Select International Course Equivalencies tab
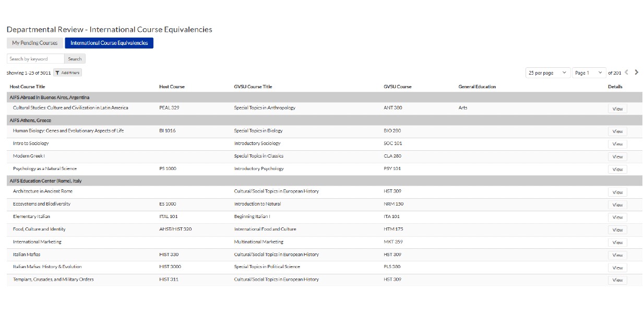644x314 pixels. [x=109, y=43]
